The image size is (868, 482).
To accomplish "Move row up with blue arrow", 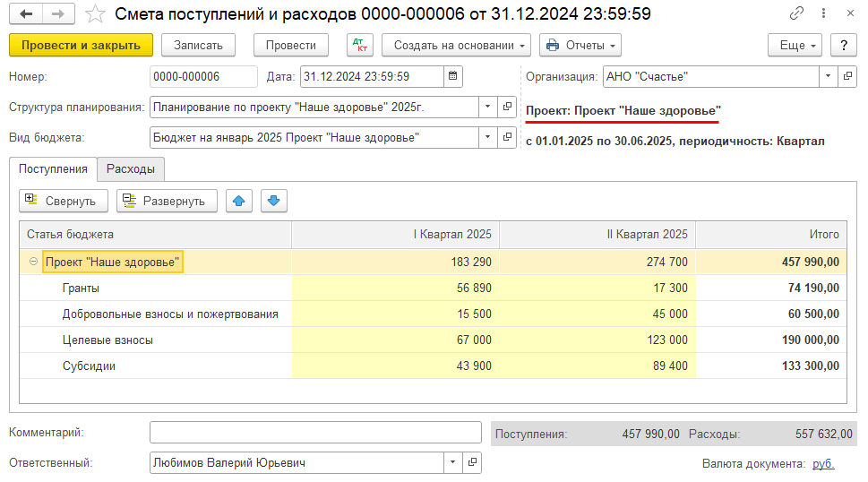I will (x=239, y=201).
